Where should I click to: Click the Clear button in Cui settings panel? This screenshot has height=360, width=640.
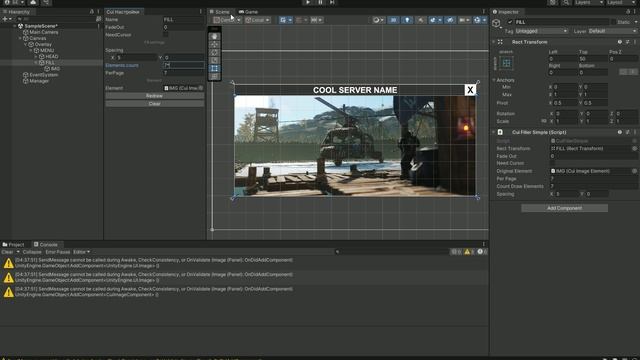[154, 104]
